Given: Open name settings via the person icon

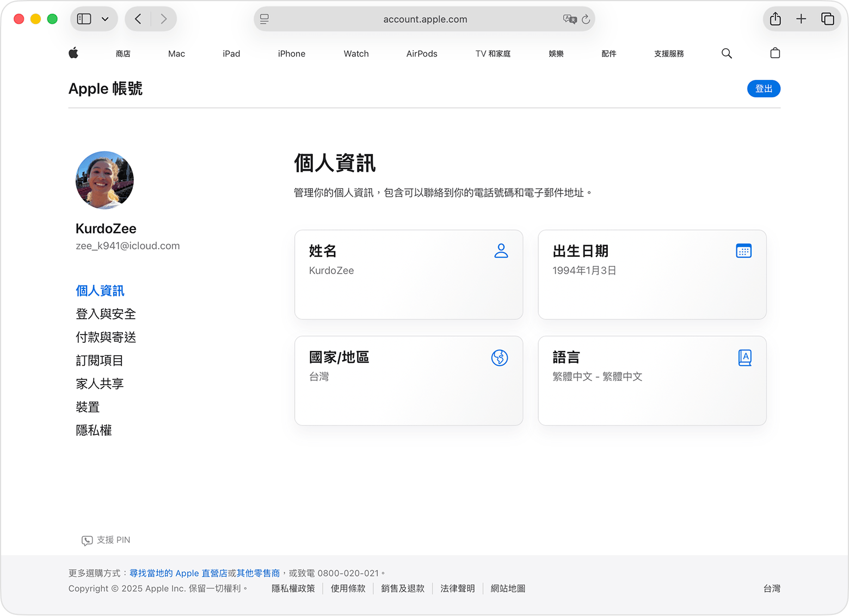Looking at the screenshot, I should point(501,251).
